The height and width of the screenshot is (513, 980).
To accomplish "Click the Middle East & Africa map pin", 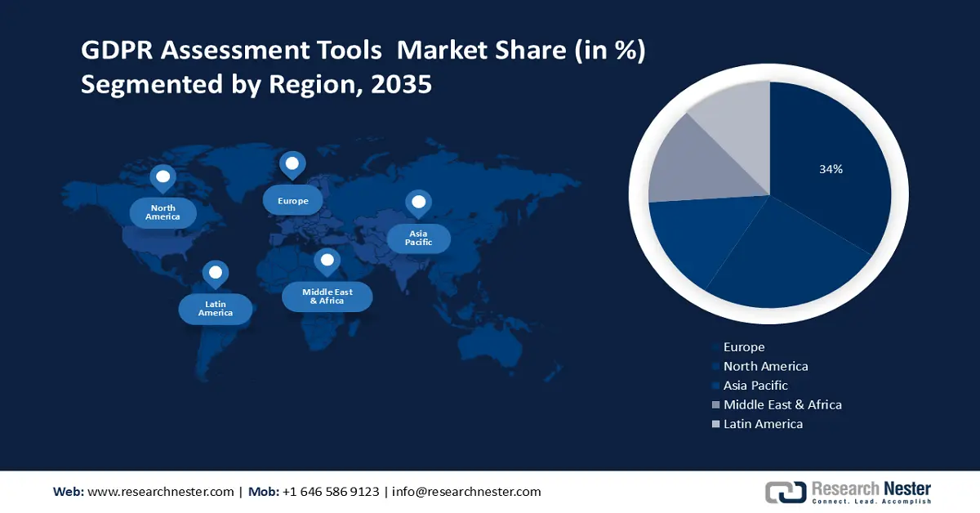I will tap(327, 263).
